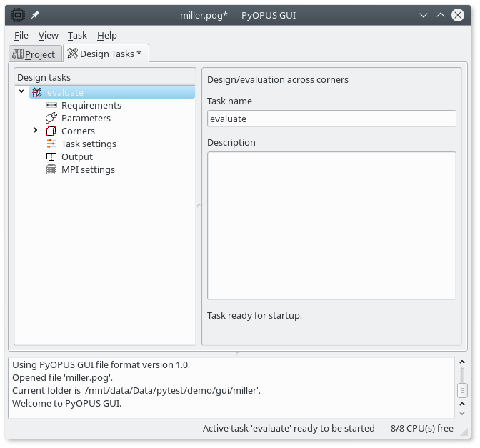The height and width of the screenshot is (448, 480).
Task: Open the Help menu
Action: click(107, 35)
